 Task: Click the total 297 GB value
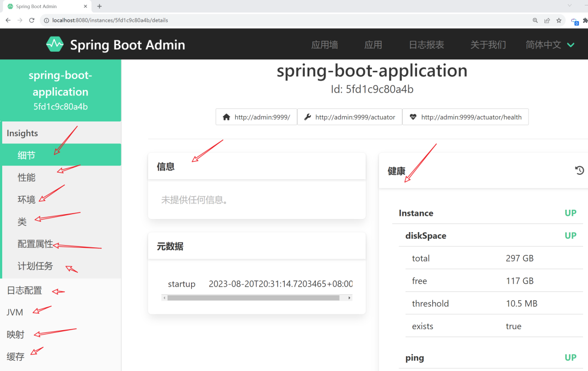519,258
